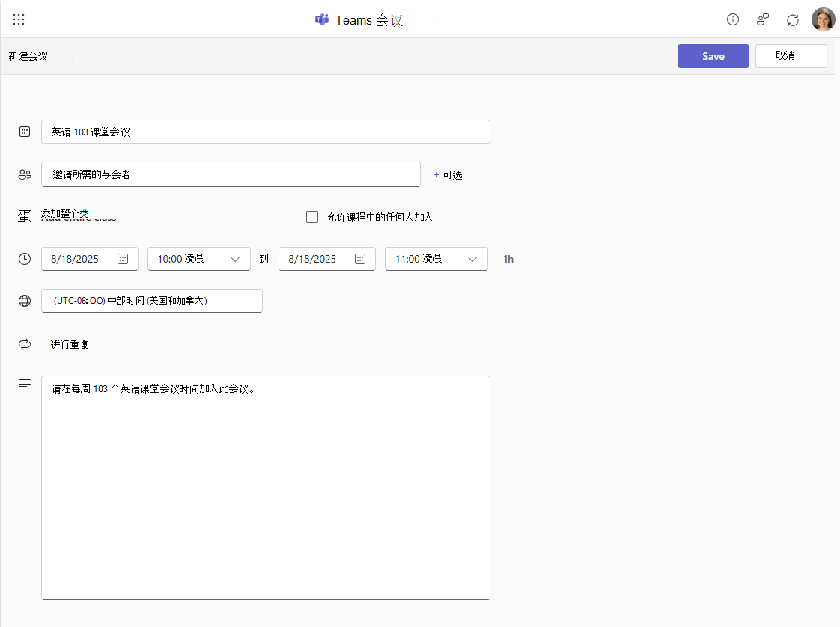Click the + 可选 optional attendees link
The image size is (840, 627).
pyautogui.click(x=448, y=175)
